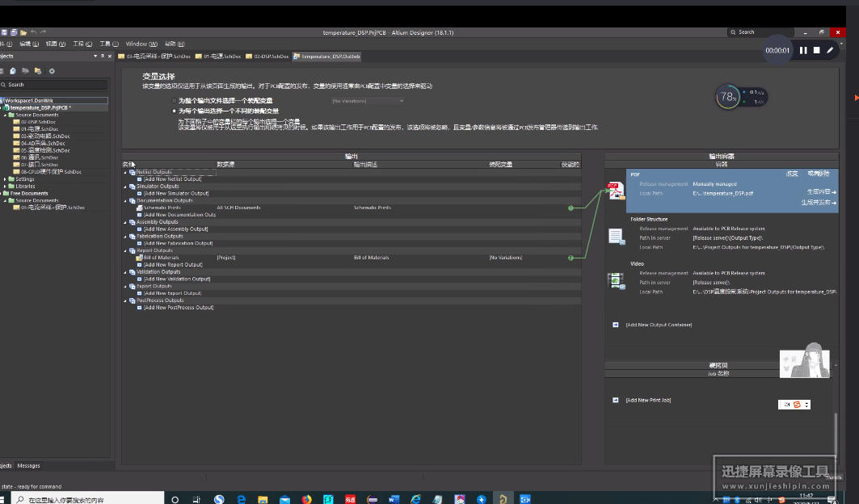Click 改变 in the PDF container
Screen dimensions: 859x504
click(792, 174)
